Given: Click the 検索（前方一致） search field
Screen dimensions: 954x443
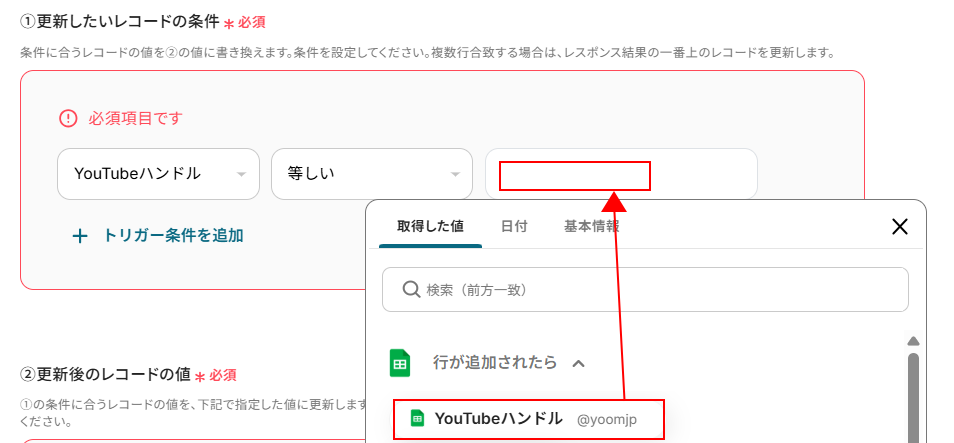Looking at the screenshot, I should tap(645, 290).
